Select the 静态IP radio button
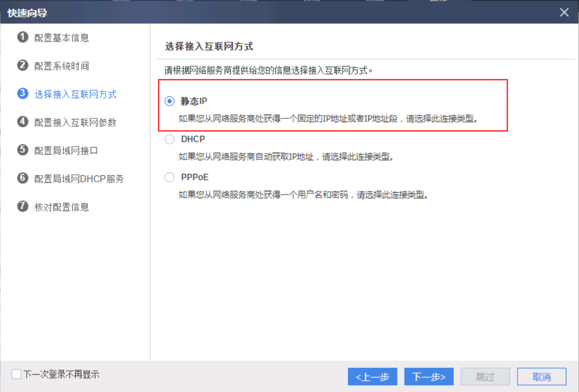 (x=169, y=102)
